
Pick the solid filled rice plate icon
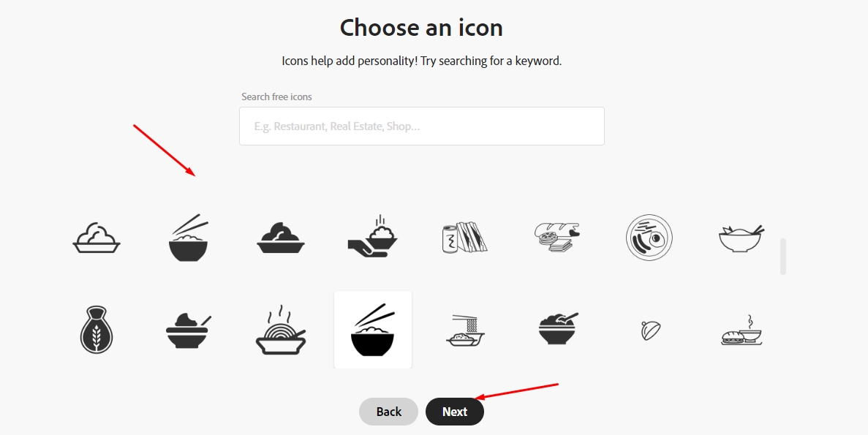click(x=281, y=238)
